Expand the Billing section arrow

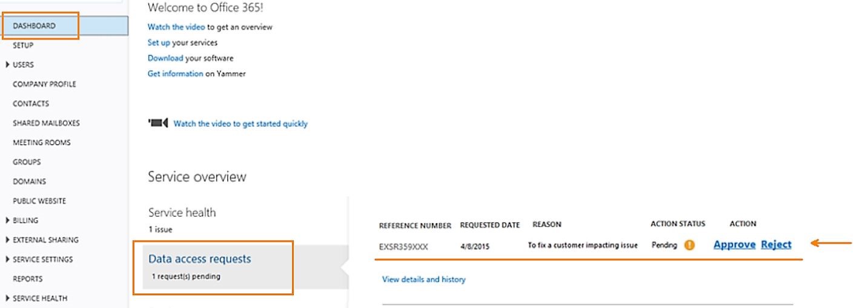(7, 221)
